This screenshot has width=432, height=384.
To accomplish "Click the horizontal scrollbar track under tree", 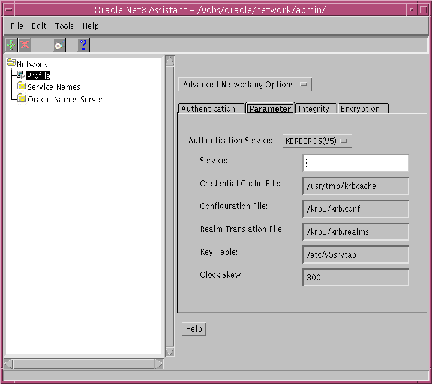I will point(84,364).
